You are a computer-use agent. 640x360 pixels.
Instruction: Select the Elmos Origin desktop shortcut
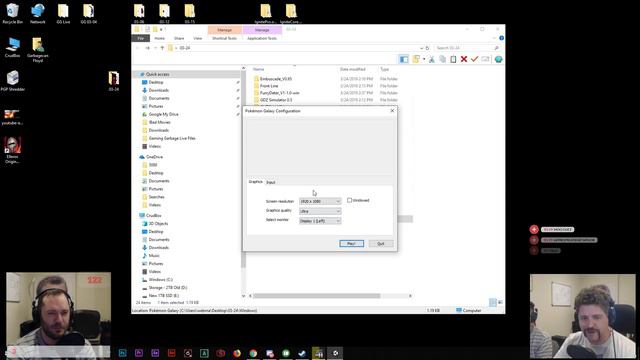point(12,150)
